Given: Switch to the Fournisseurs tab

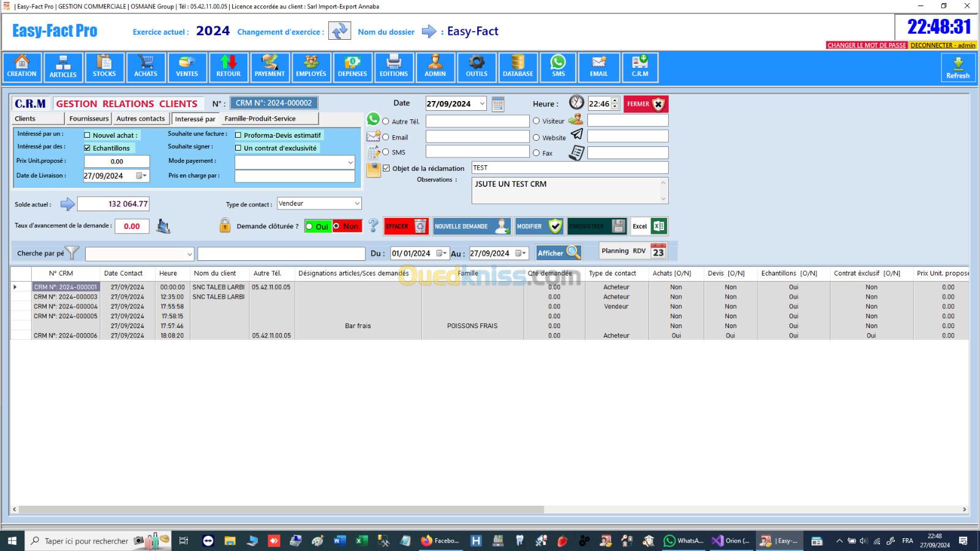Looking at the screenshot, I should coord(89,119).
